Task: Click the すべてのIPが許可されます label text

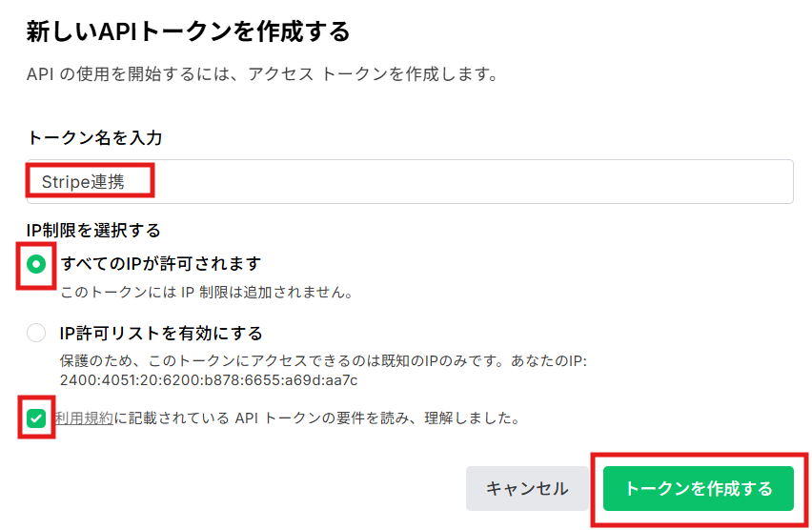Action: (x=160, y=264)
